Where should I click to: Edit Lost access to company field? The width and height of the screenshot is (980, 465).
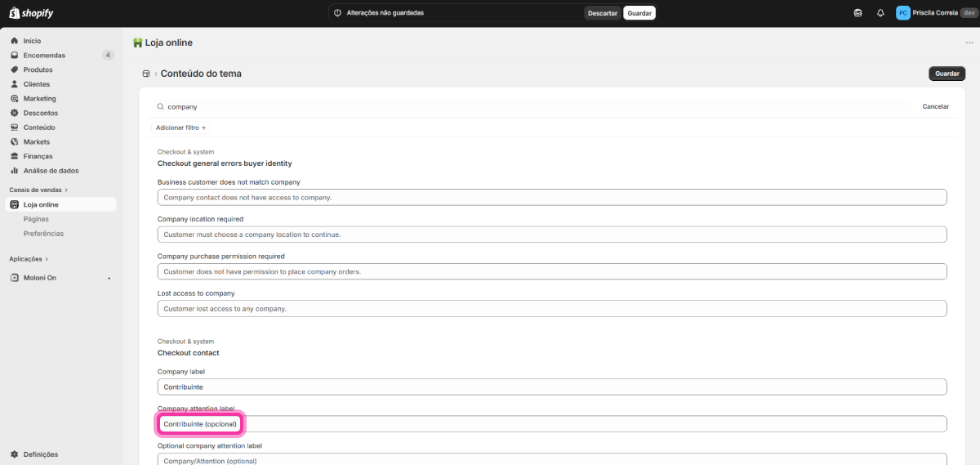tap(552, 309)
